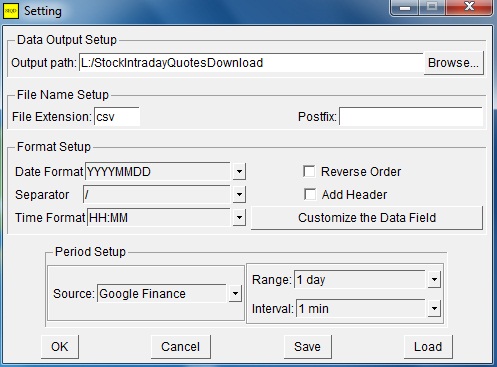Open Customize the Data Field
The width and height of the screenshot is (497, 367).
coord(367,218)
